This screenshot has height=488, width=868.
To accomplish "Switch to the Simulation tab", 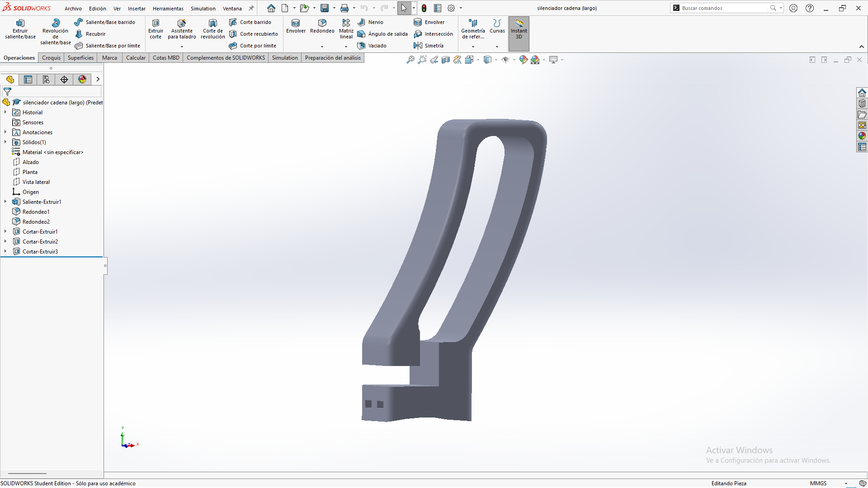I will (285, 58).
